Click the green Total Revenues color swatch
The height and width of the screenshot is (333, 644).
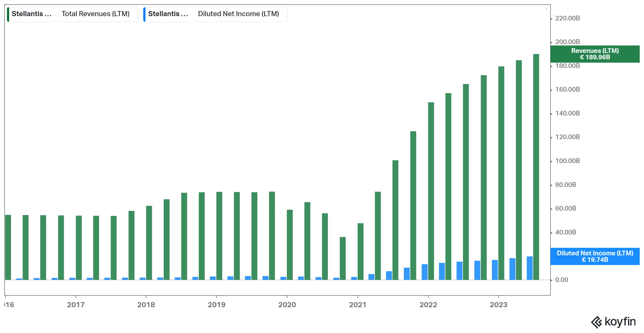(x=8, y=14)
